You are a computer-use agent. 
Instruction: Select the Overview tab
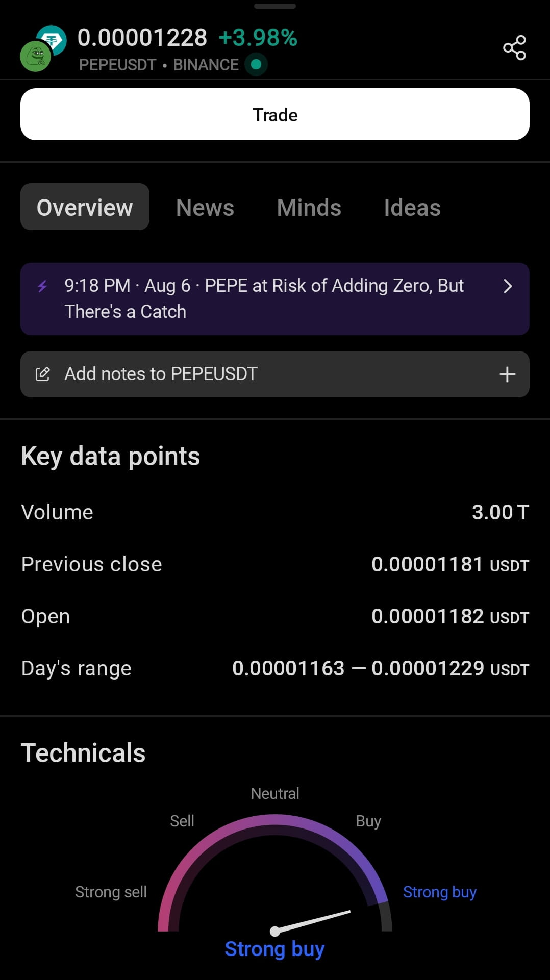click(x=85, y=207)
